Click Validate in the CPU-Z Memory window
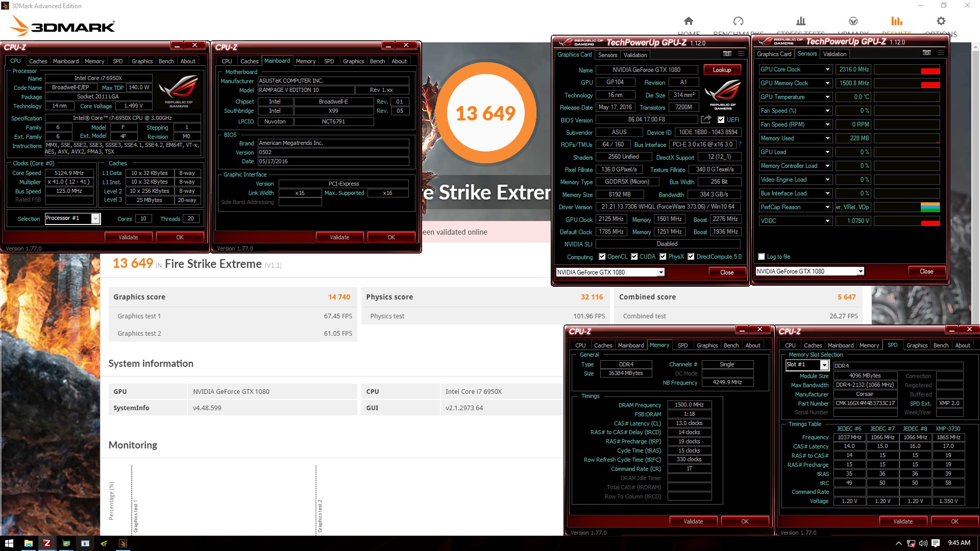This screenshot has width=980, height=551. (693, 521)
